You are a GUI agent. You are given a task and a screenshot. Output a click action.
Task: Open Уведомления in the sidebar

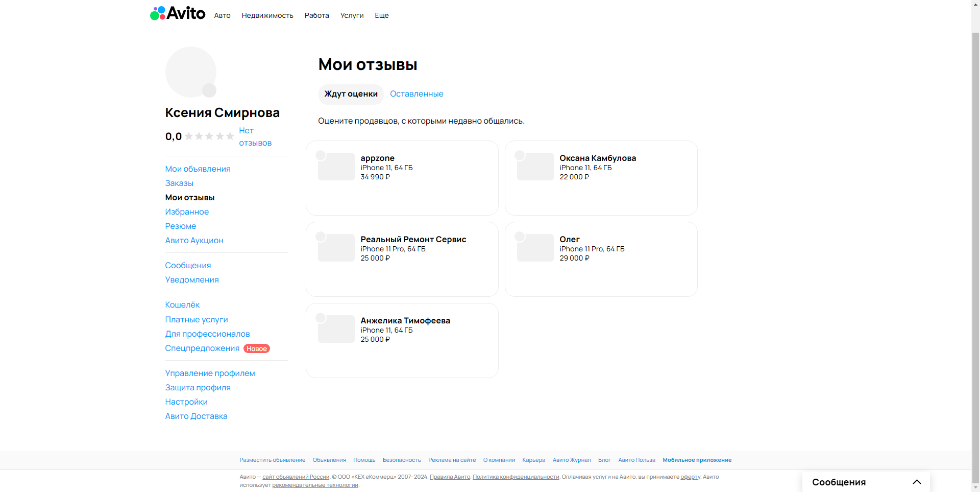[x=192, y=279]
